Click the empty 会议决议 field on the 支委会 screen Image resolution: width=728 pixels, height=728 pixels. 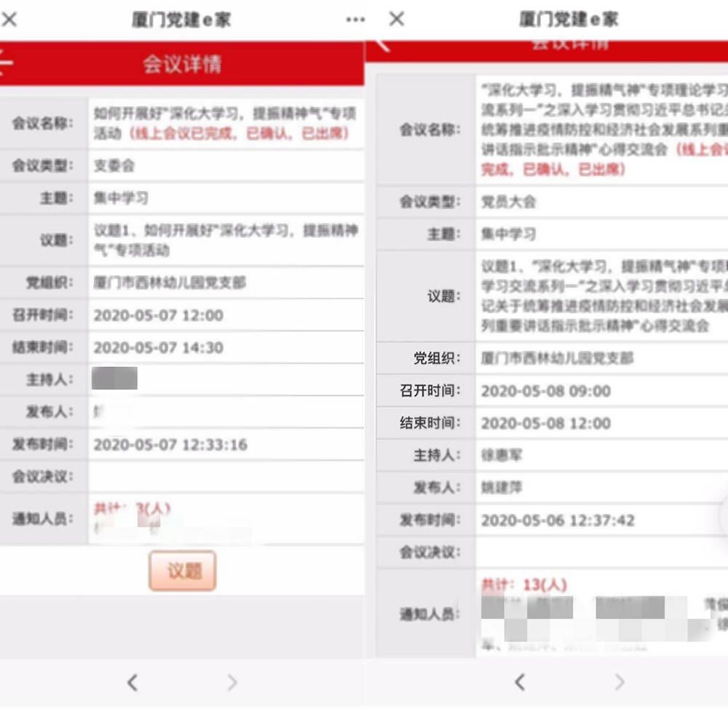tap(226, 477)
